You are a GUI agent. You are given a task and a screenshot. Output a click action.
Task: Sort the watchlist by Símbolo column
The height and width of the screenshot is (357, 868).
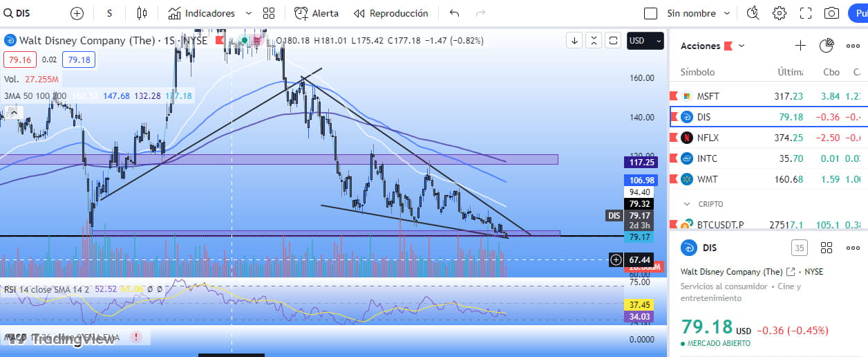[x=697, y=72]
